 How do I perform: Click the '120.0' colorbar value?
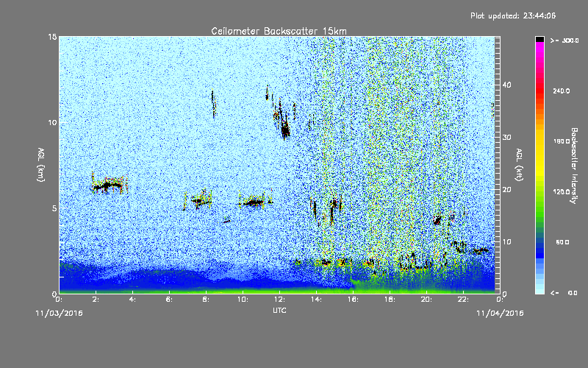click(561, 192)
